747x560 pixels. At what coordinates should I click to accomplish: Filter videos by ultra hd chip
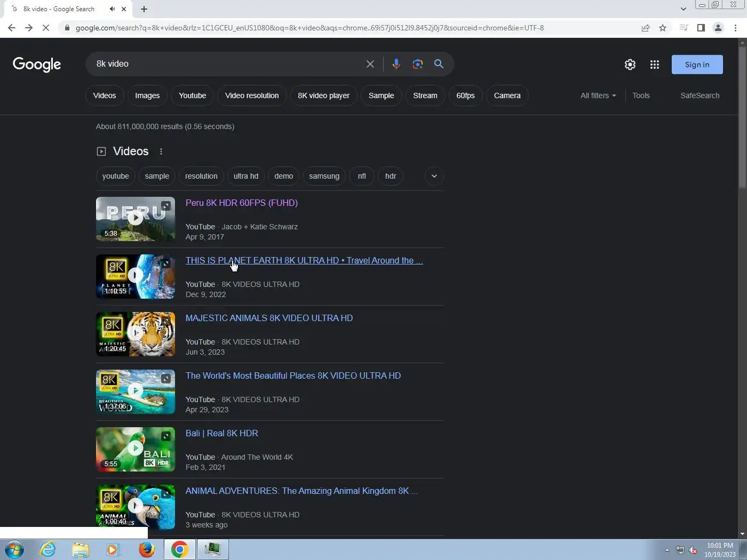(x=246, y=176)
